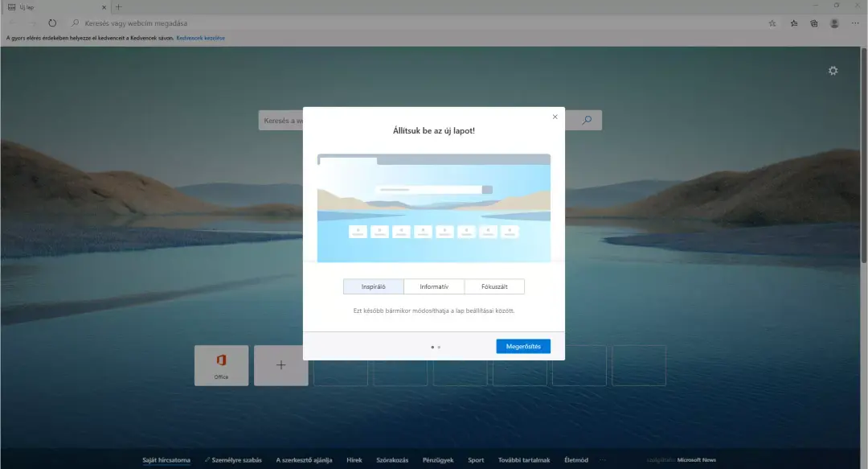Viewport: 868px width, 469px height.
Task: Select the Informatív layout option
Action: 434,286
